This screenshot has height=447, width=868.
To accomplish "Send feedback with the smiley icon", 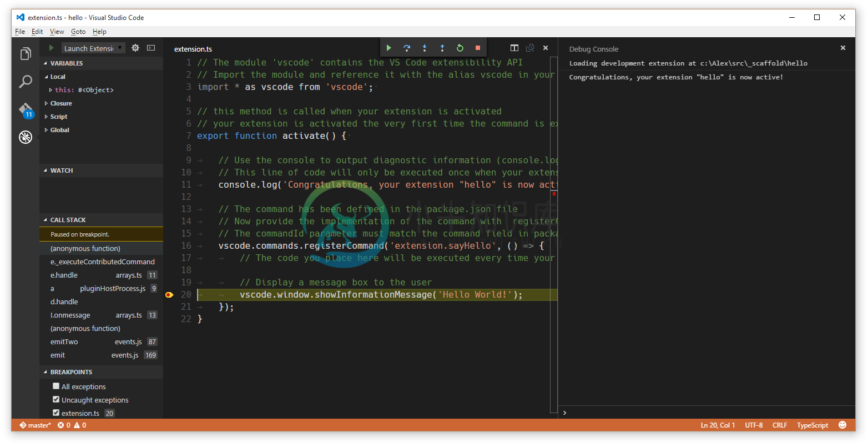I will [842, 425].
